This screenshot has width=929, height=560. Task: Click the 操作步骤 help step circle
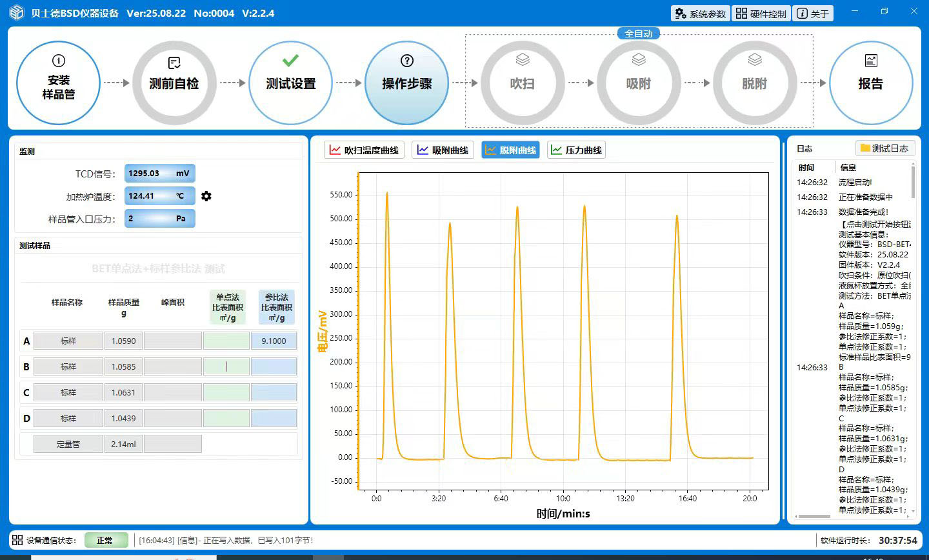406,83
